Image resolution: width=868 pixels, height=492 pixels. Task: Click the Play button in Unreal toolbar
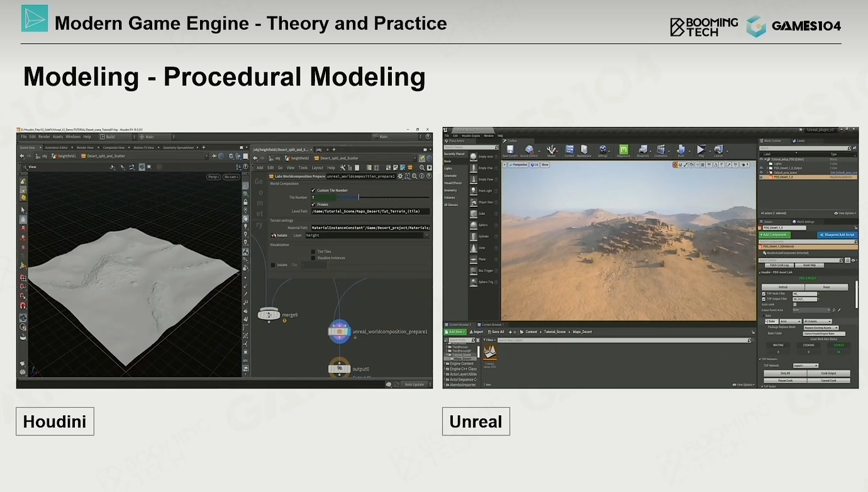click(701, 150)
